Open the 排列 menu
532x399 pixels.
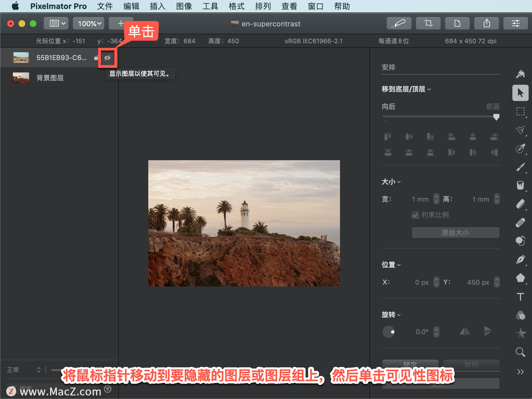[x=263, y=6]
